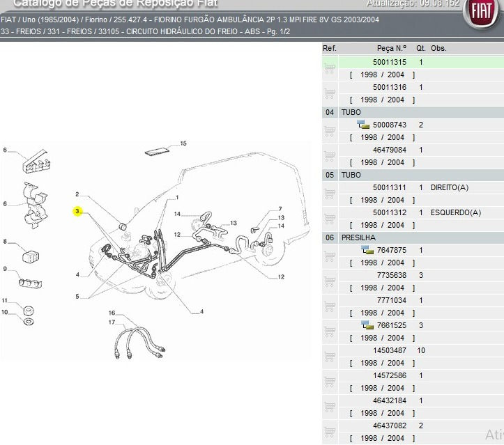This screenshot has width=504, height=445.
Task: Add part 50011311 to cart
Action: [330, 194]
